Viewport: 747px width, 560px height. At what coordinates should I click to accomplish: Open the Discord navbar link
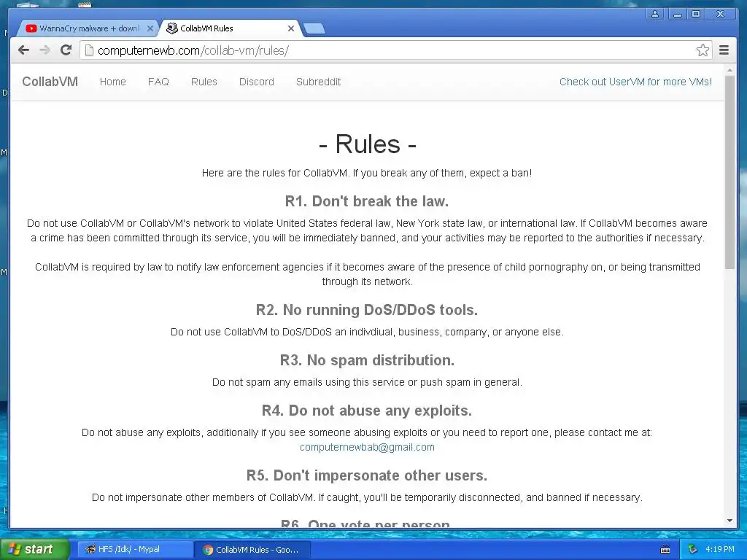point(257,82)
